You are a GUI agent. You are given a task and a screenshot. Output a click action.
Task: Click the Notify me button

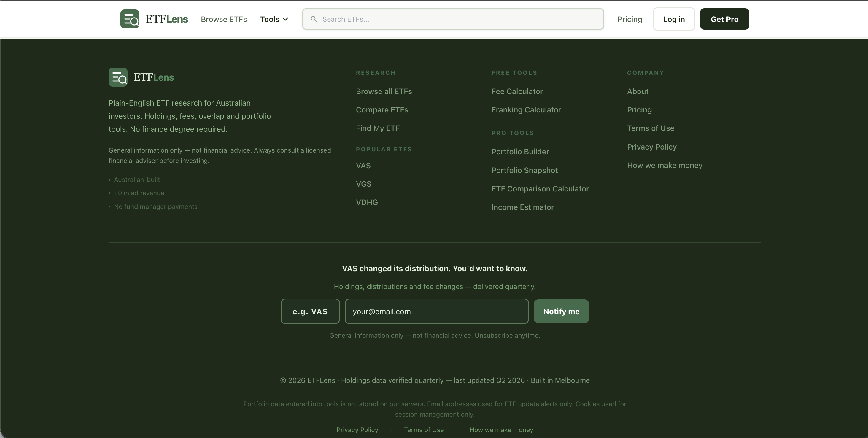click(x=561, y=311)
